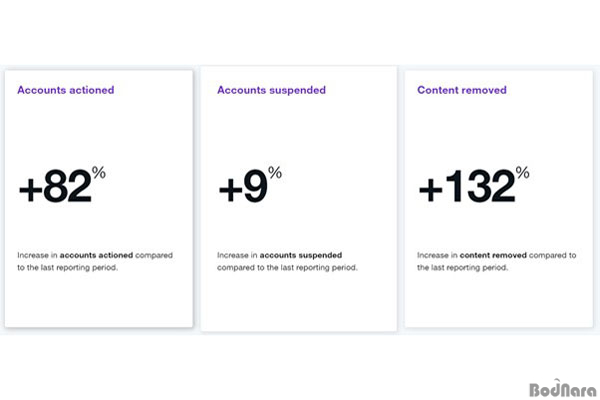Click bold 'accounts actioned' phrase in description
The height and width of the screenshot is (400, 600).
click(x=96, y=255)
